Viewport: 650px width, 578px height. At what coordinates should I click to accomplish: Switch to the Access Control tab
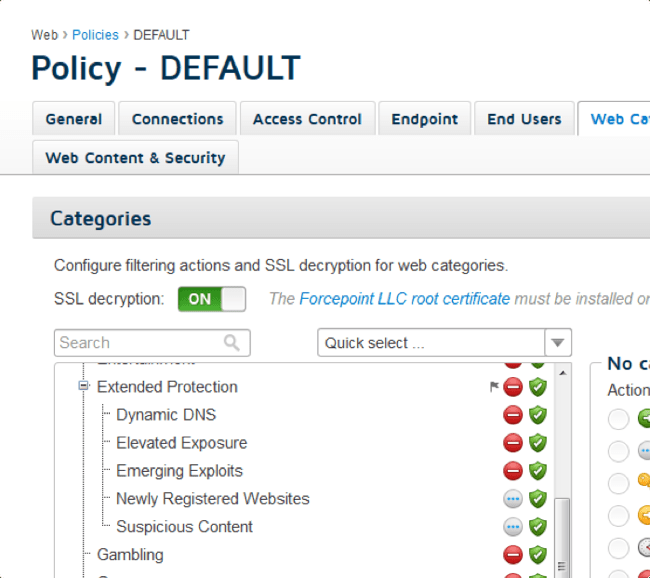[307, 119]
